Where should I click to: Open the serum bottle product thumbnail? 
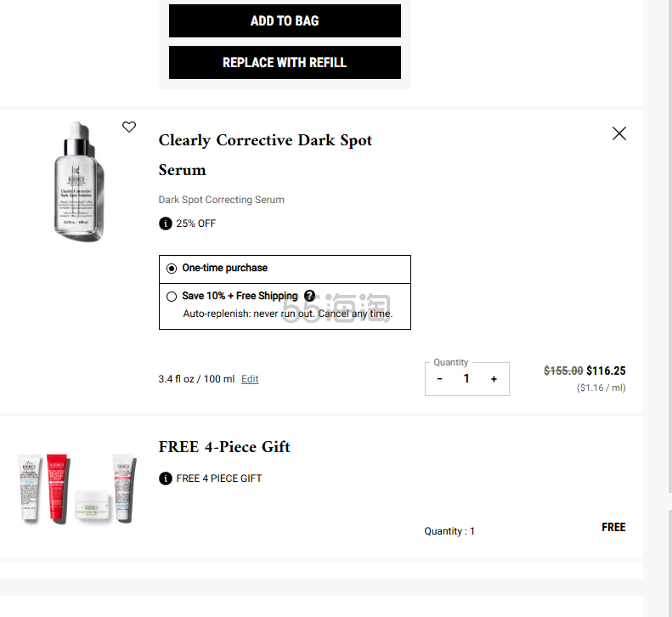pyautogui.click(x=79, y=181)
